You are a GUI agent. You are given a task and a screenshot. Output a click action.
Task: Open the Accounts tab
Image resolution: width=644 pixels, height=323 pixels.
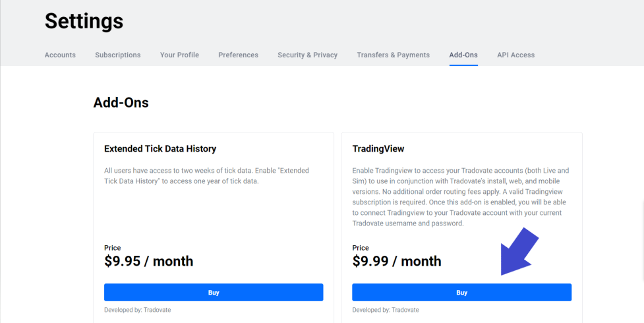pyautogui.click(x=60, y=55)
